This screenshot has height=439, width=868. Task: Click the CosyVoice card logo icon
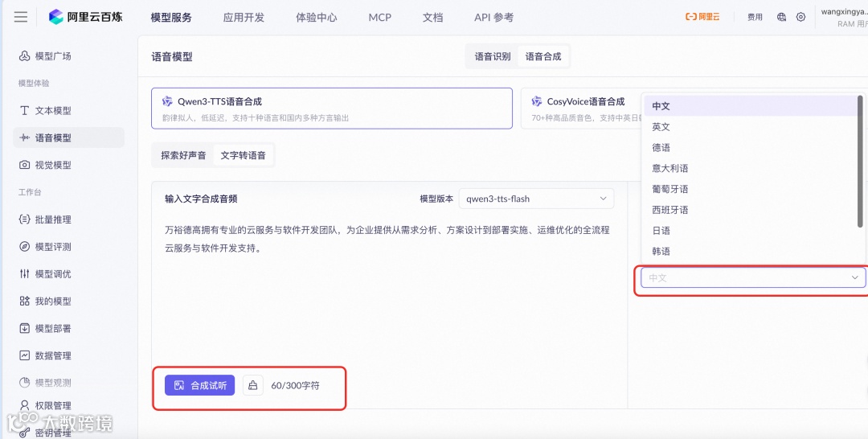pos(536,101)
